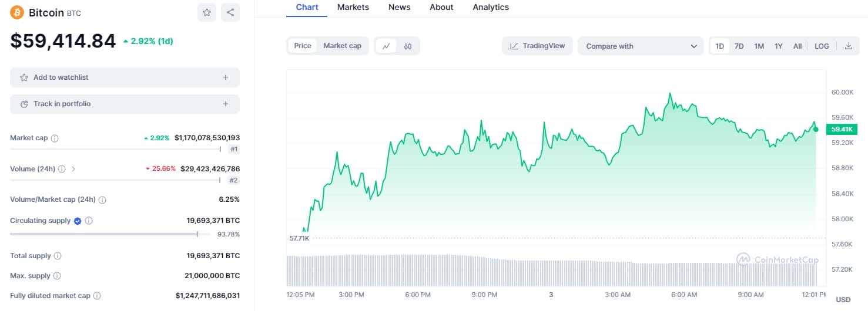Open the Markets tab
Viewport: 868px width, 311px height.
[353, 8]
